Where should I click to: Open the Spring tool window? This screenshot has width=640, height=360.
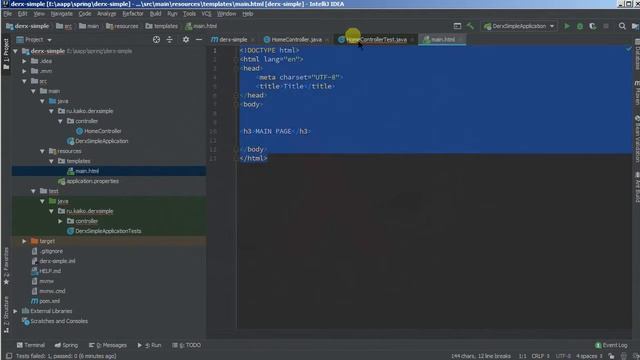pyautogui.click(x=66, y=345)
